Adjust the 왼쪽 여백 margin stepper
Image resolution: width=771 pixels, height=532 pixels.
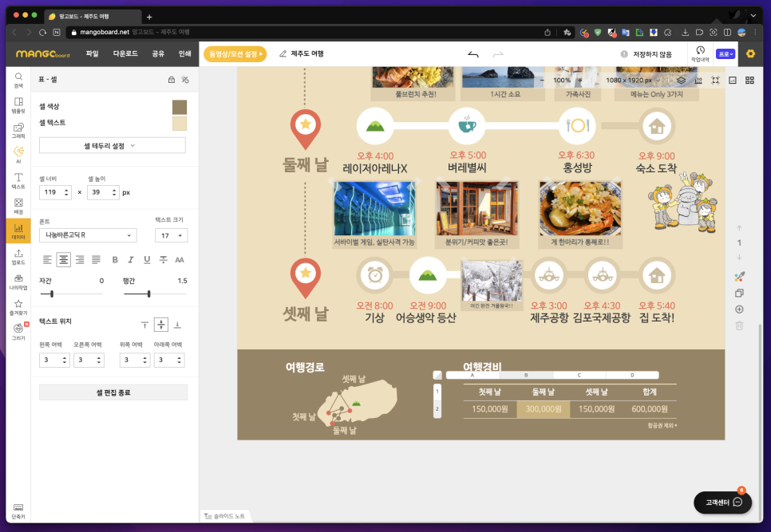[65, 360]
